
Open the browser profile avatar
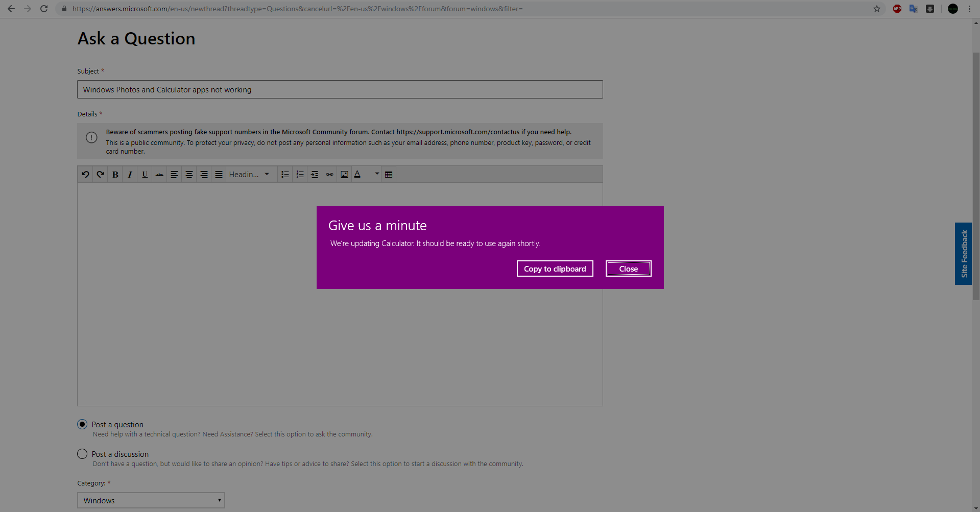click(953, 9)
